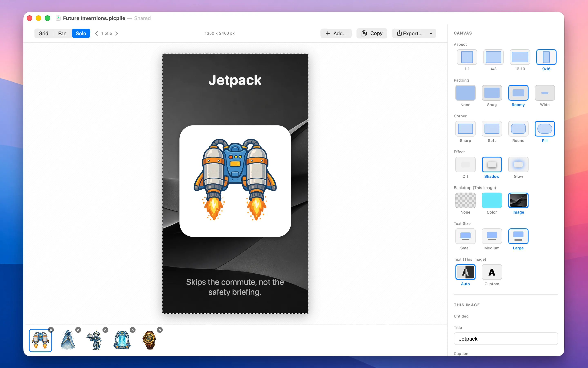Go to previous image arrow

coord(96,33)
